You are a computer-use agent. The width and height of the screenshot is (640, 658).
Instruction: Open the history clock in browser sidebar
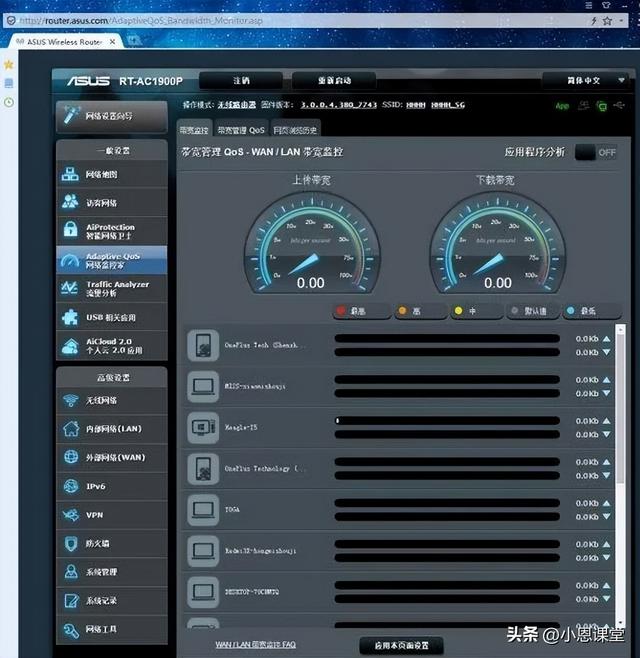pos(9,102)
